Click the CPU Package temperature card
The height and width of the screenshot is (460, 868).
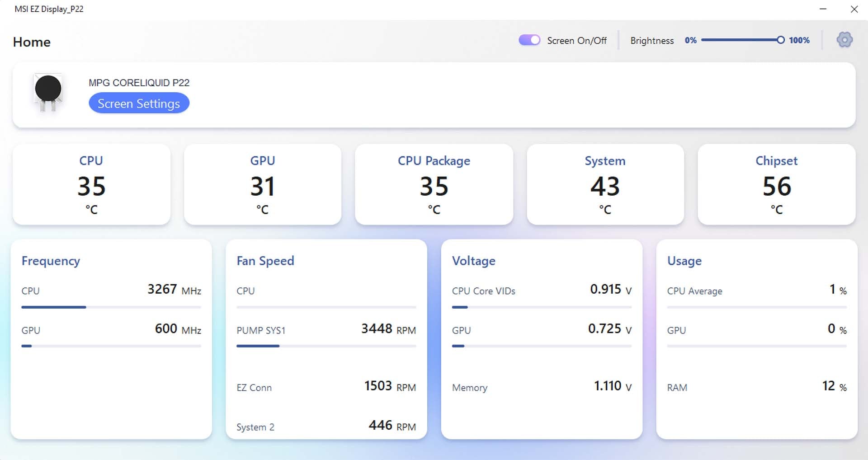click(x=434, y=184)
